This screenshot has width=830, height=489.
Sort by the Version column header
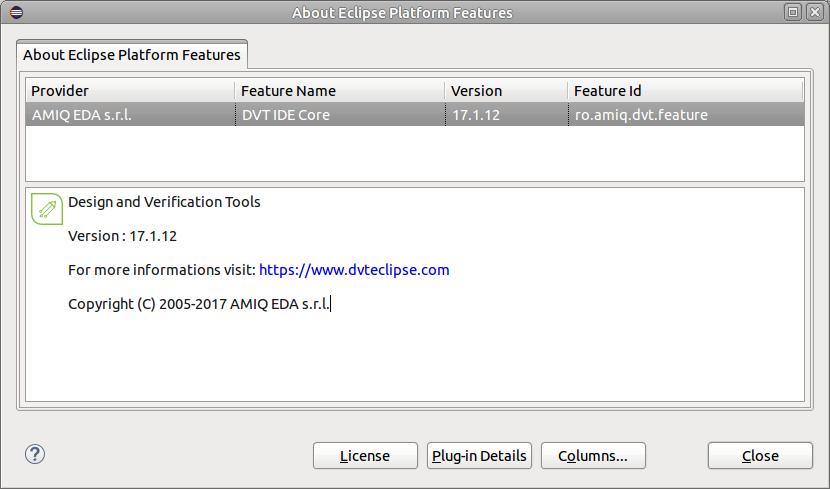point(505,91)
